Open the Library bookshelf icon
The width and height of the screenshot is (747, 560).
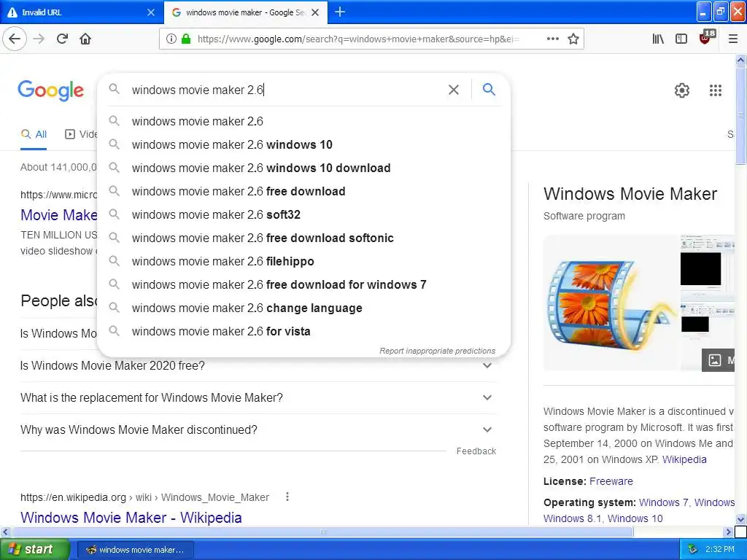tap(658, 39)
